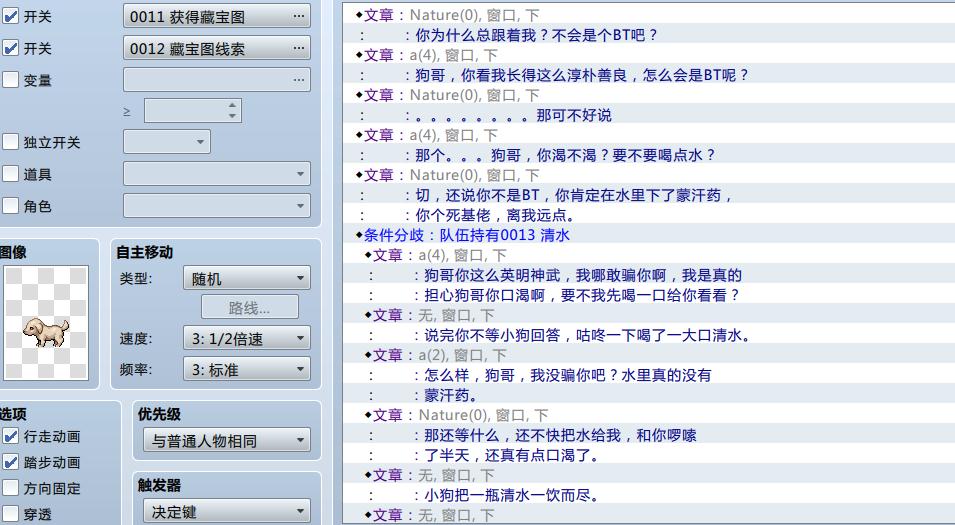Select the line 担心狗哥你口渴啊
The image size is (955, 525).
(648, 295)
